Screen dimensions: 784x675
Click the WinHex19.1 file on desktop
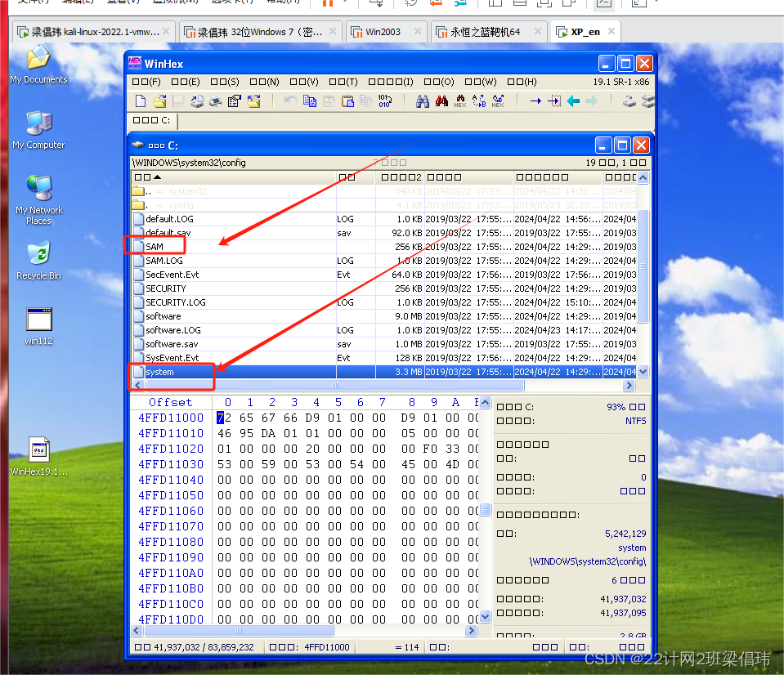pyautogui.click(x=38, y=457)
